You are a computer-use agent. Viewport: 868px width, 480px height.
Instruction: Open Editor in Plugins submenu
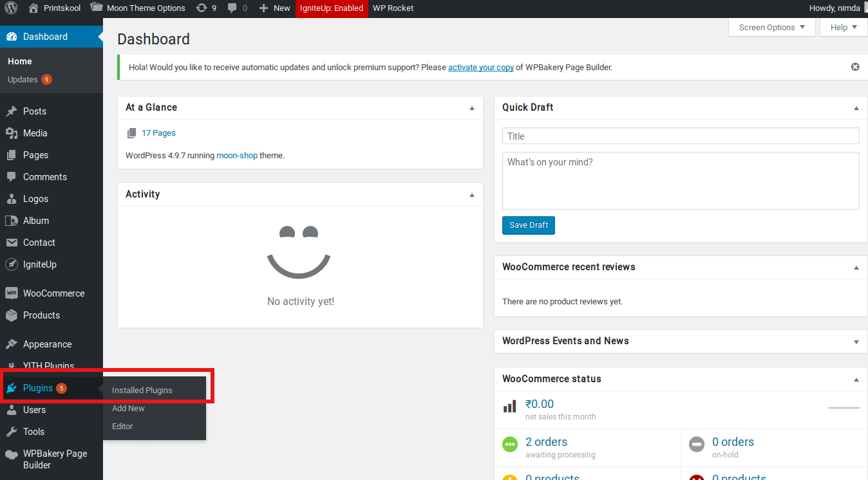coord(122,426)
